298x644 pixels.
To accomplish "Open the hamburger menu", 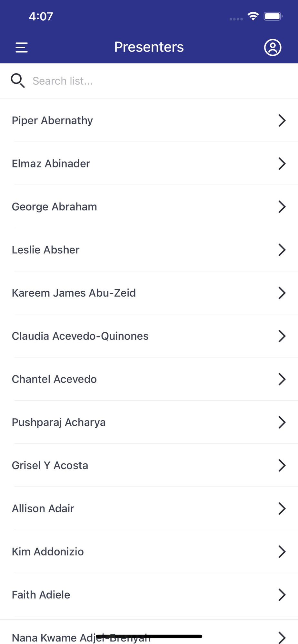I will [22, 47].
